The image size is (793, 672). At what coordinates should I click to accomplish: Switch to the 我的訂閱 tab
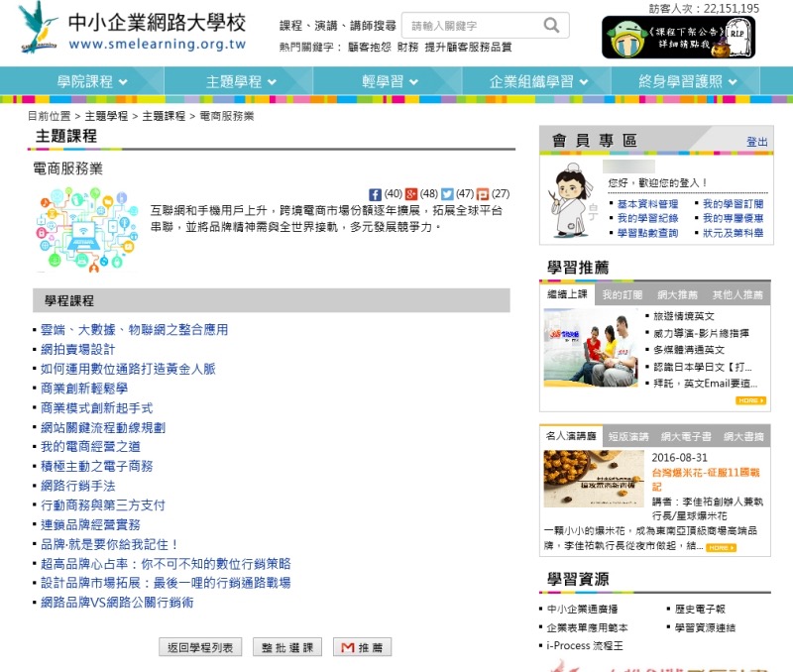[x=623, y=294]
